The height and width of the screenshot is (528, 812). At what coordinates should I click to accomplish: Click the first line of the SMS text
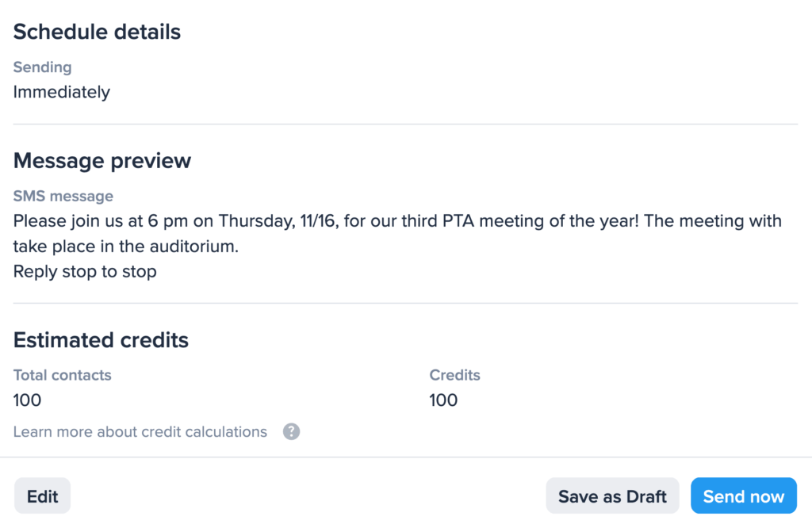pos(396,220)
